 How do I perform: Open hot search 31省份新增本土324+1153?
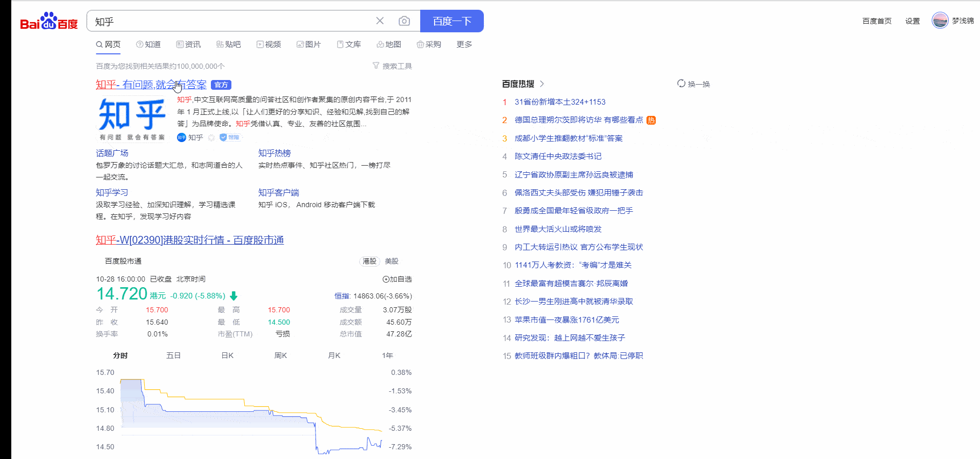[x=560, y=102]
